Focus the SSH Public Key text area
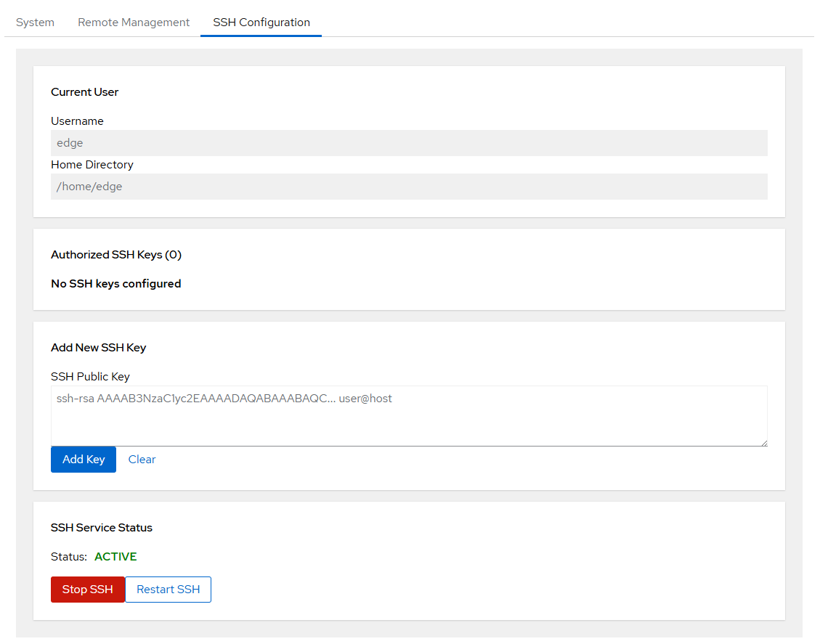 tap(409, 416)
